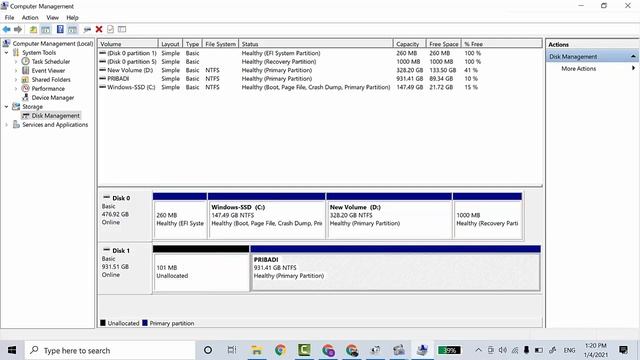Viewport: 640px width, 360px height.
Task: Click the Disk 0 label box
Action: click(125, 216)
